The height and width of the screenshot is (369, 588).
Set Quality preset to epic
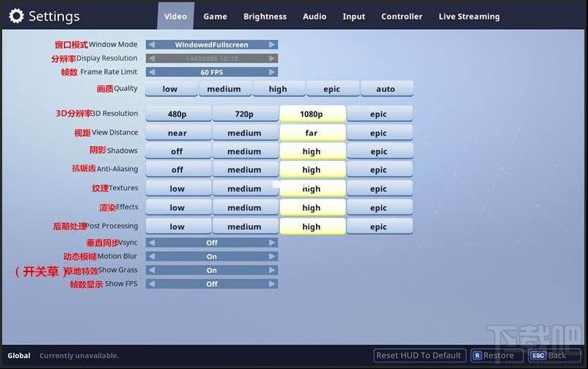tap(333, 89)
